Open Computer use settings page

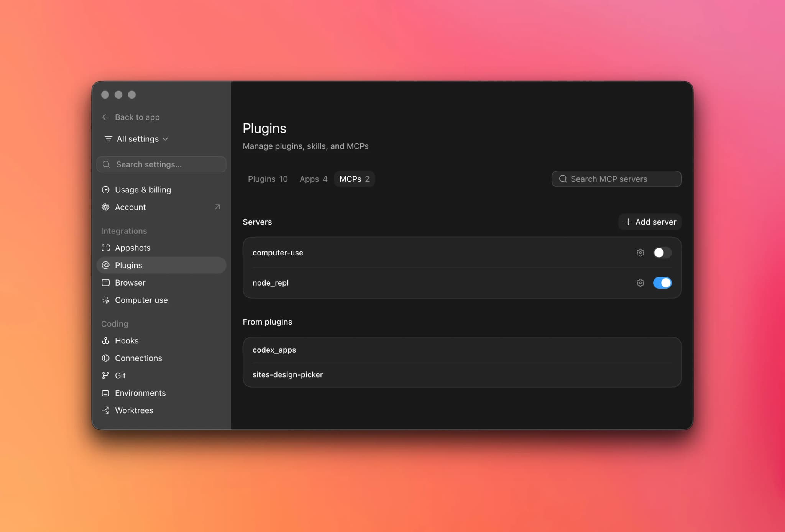pyautogui.click(x=161, y=300)
